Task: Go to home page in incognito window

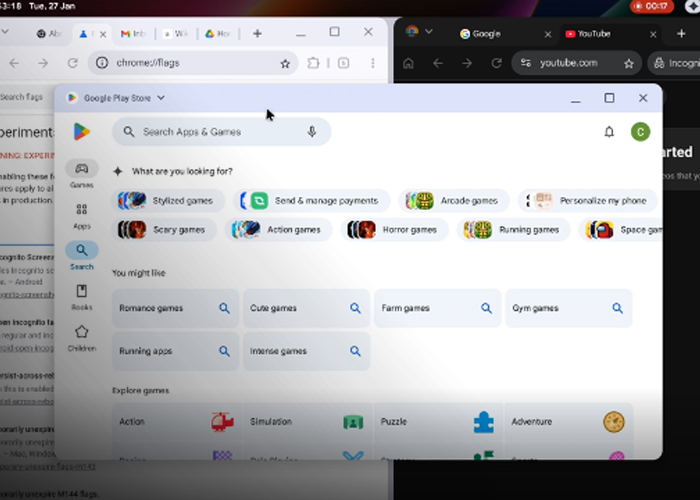Action: pos(408,63)
